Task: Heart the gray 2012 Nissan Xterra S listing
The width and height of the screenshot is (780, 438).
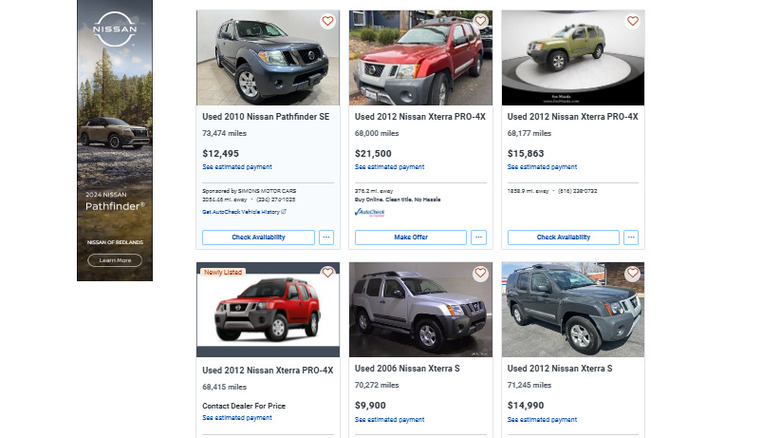Action: click(633, 273)
